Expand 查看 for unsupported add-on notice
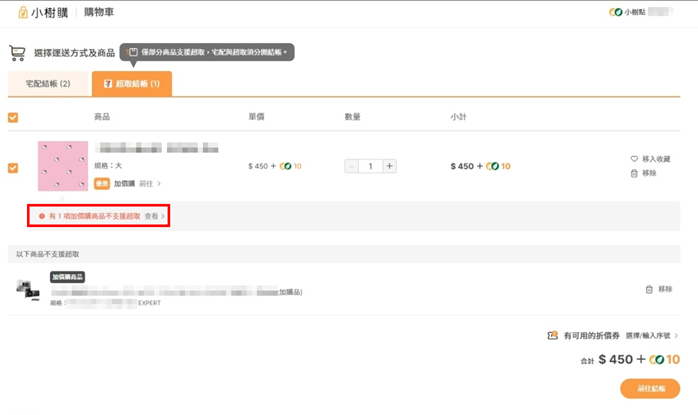The height and width of the screenshot is (415, 698). click(154, 216)
